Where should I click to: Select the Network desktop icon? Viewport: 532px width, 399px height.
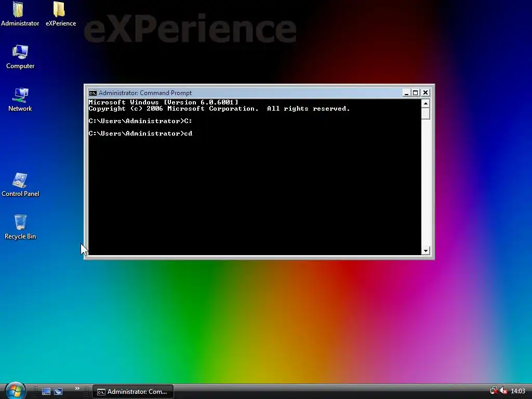tap(20, 99)
